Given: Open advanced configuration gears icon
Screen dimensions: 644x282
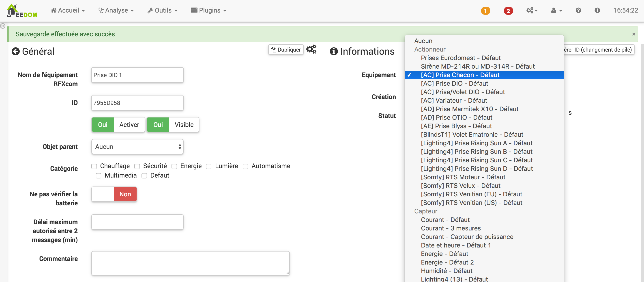Looking at the screenshot, I should [x=311, y=49].
